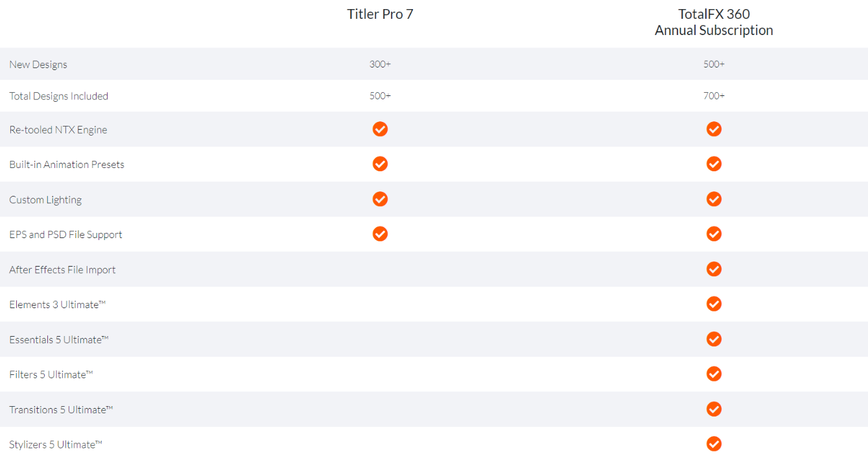Image resolution: width=868 pixels, height=458 pixels.
Task: Click TotalFX 360 checkmark for Filters 5 Ultimate
Action: pos(714,374)
